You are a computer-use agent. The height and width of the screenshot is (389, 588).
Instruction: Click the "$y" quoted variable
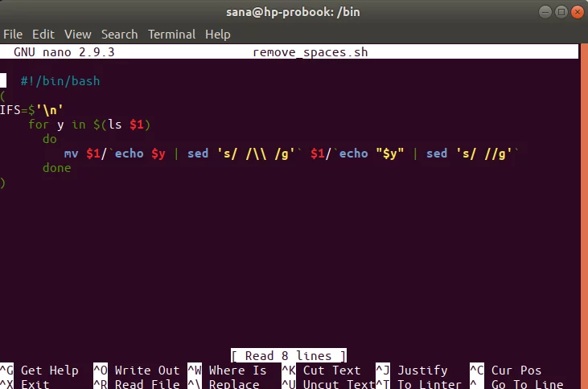390,154
